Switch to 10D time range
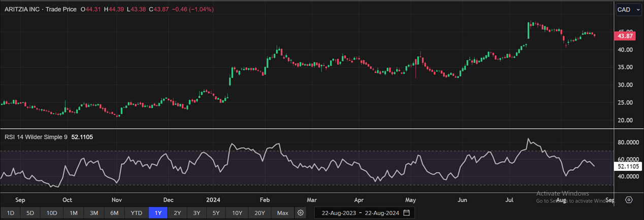 (x=52, y=213)
